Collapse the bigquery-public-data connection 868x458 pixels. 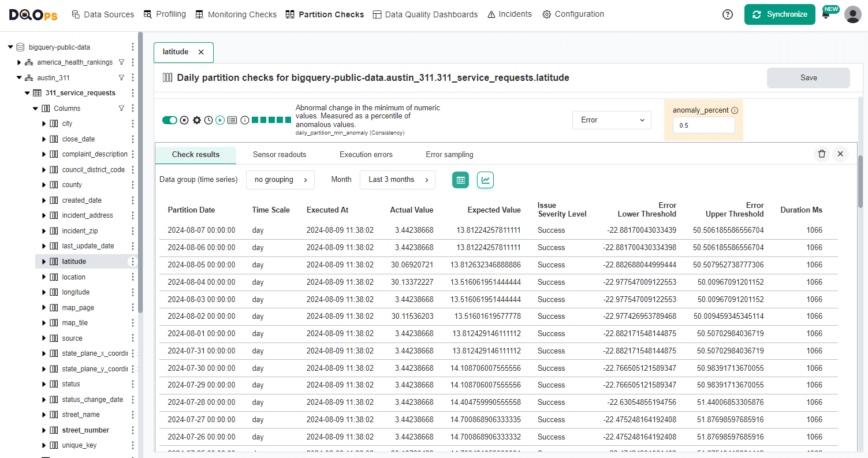(x=10, y=47)
